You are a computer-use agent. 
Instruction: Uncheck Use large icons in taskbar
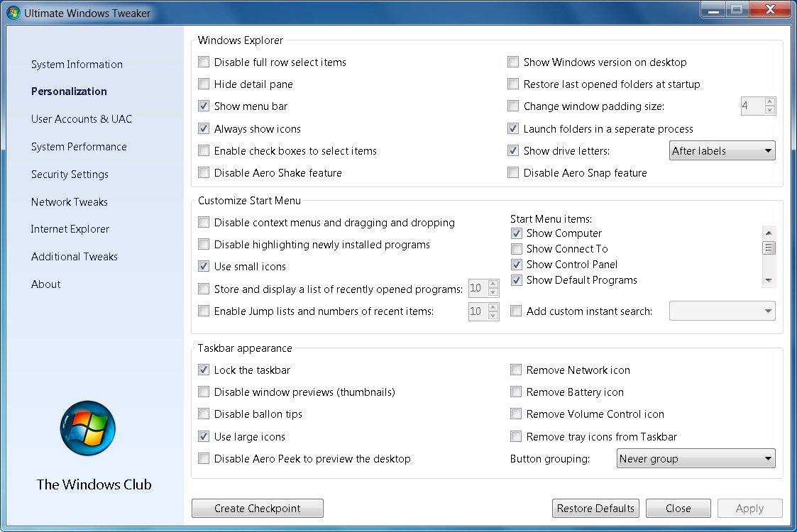[203, 436]
